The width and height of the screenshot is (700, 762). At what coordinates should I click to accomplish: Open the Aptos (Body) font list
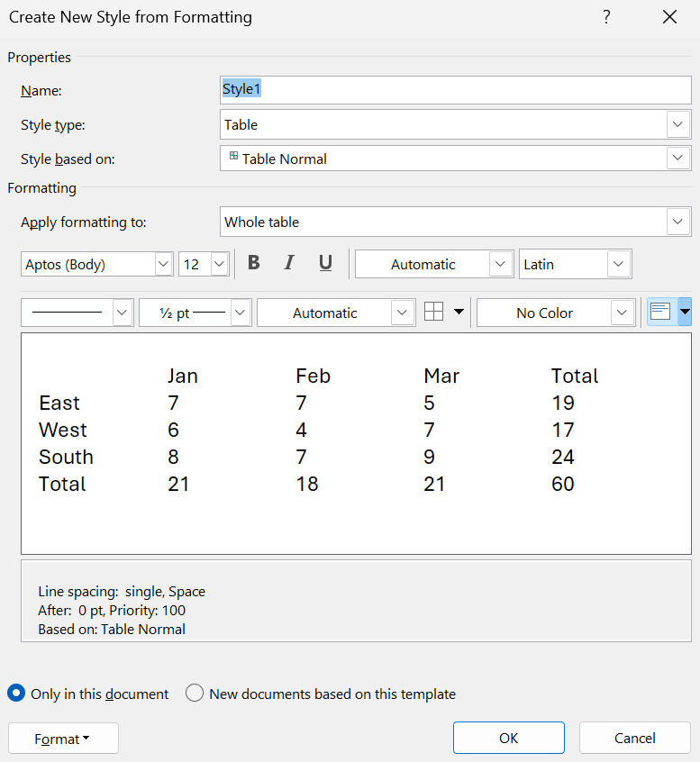(x=163, y=265)
